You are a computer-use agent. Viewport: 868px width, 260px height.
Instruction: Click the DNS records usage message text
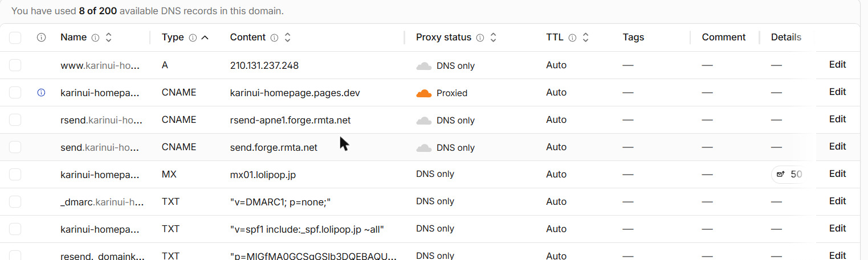[x=148, y=11]
